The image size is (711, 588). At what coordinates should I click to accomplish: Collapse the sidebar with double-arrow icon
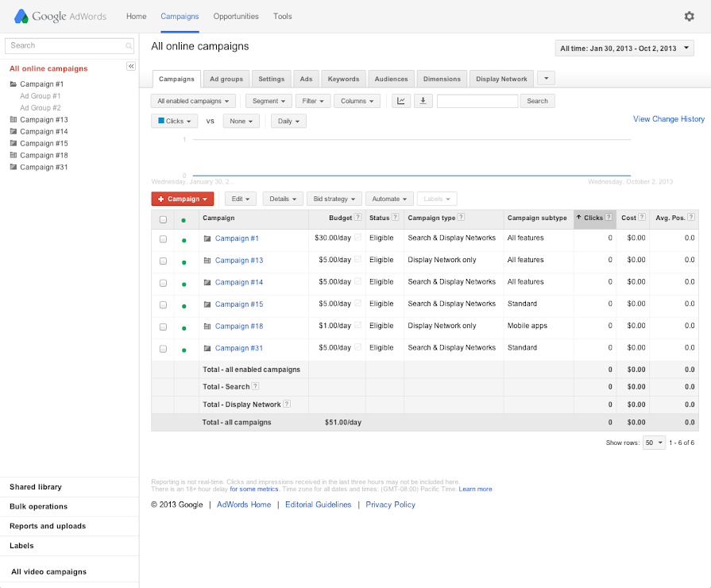pyautogui.click(x=131, y=67)
